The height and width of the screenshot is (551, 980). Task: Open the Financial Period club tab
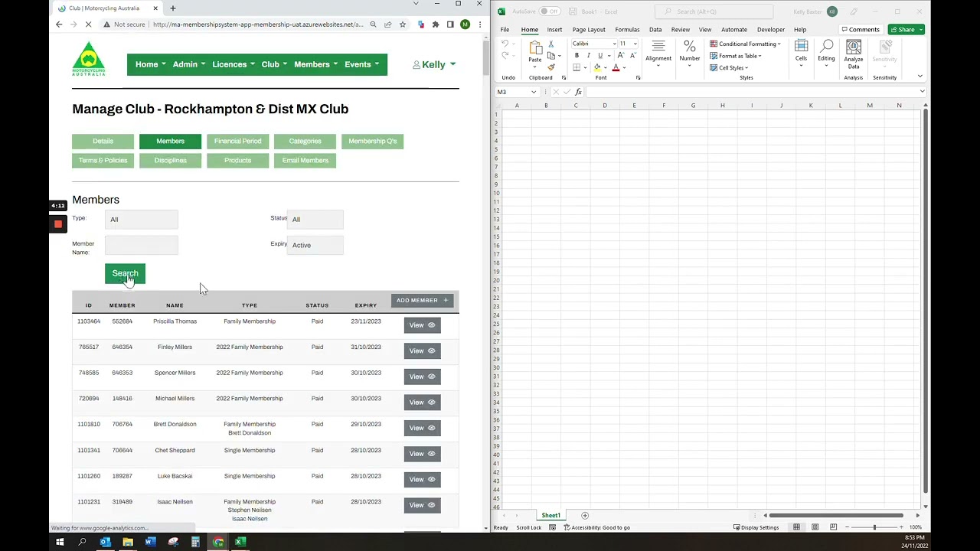[238, 142]
